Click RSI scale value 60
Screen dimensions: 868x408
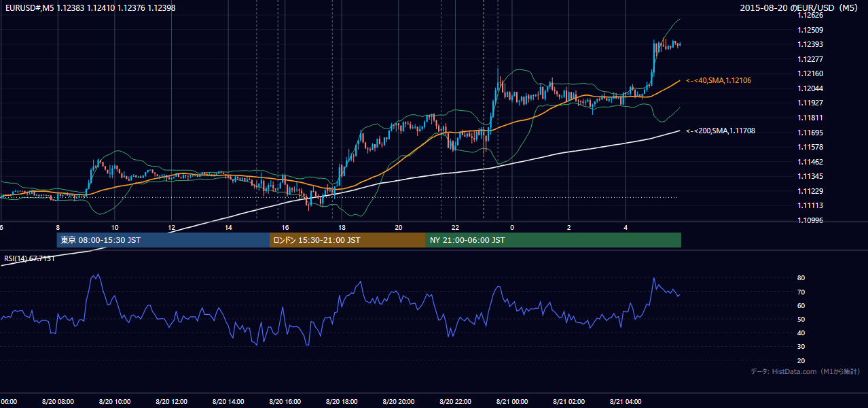point(801,305)
